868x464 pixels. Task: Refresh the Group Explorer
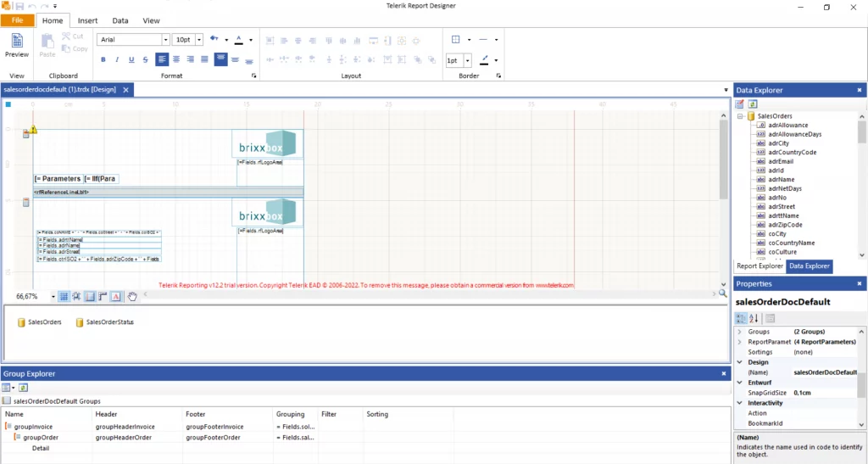(23, 388)
